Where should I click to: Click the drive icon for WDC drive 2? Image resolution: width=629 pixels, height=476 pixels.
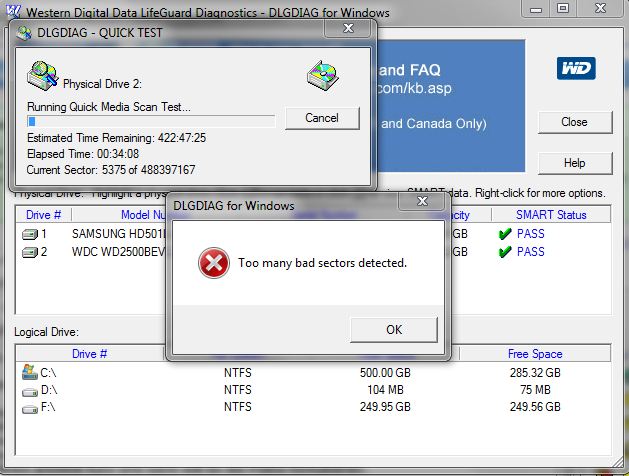pyautogui.click(x=29, y=252)
